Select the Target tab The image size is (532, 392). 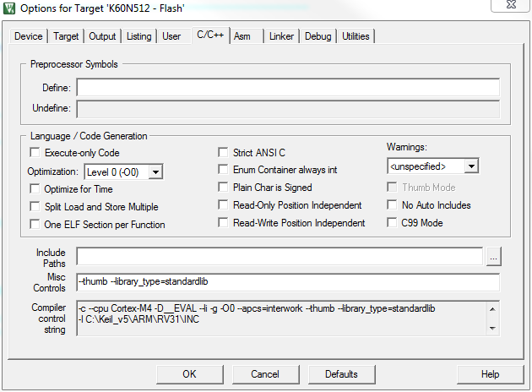tap(66, 36)
